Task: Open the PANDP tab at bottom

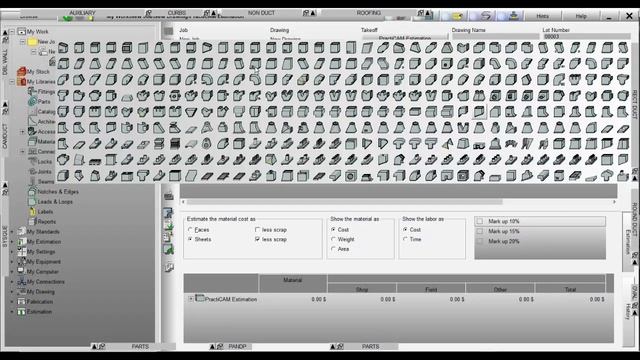Action: coord(237,347)
